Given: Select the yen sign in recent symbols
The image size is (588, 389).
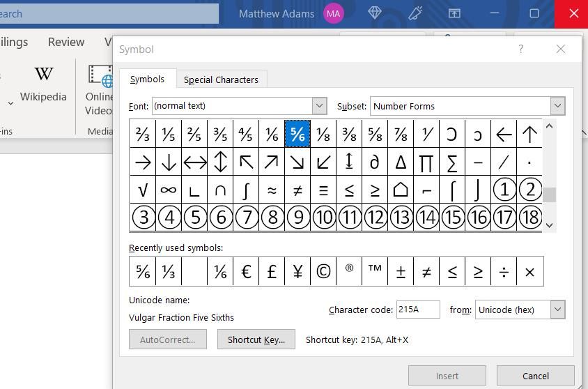Looking at the screenshot, I should tap(297, 271).
